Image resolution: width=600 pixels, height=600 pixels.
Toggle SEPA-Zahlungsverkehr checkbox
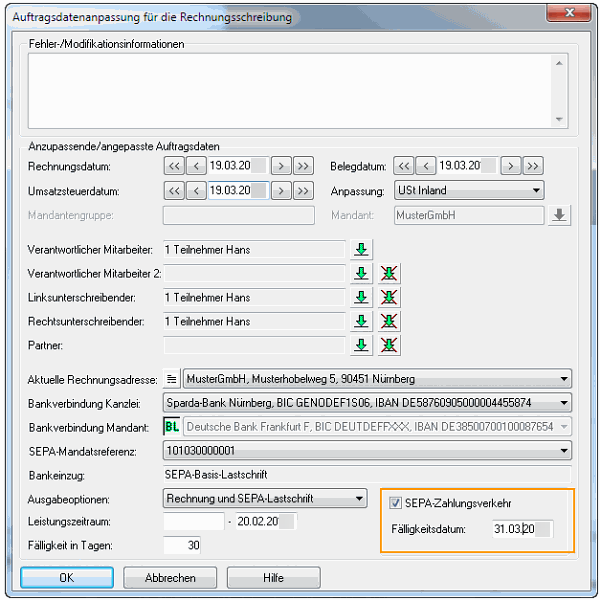tap(396, 502)
